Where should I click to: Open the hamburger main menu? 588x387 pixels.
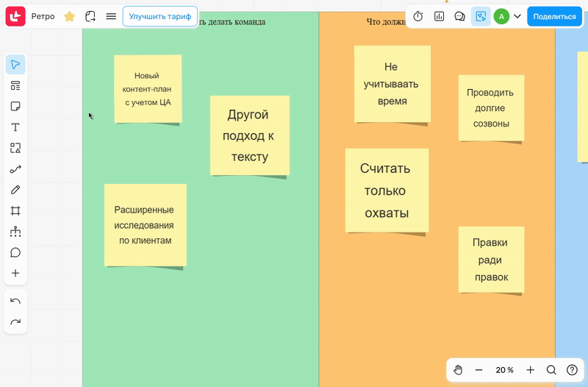click(x=111, y=16)
